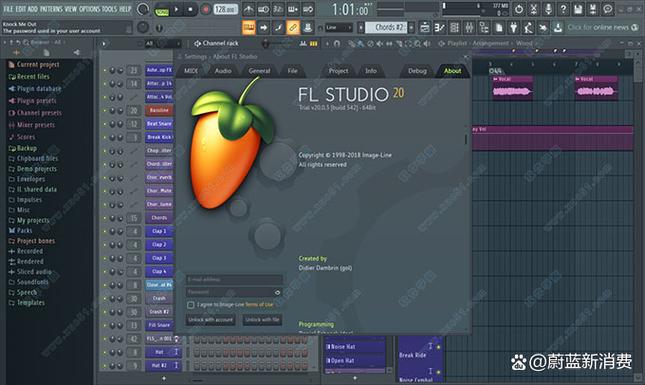Viewport: 645px width, 385px height.
Task: Switch to the MIDI settings tab
Action: [191, 71]
